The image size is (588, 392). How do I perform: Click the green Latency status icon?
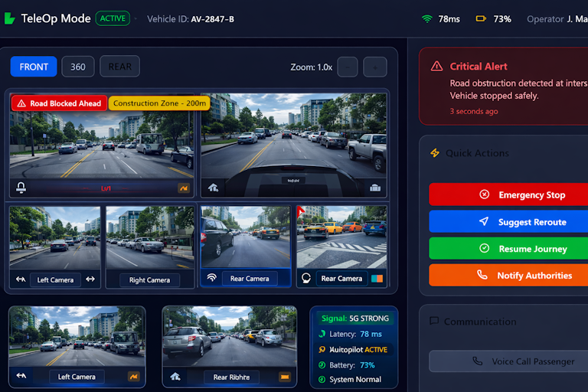click(x=322, y=334)
